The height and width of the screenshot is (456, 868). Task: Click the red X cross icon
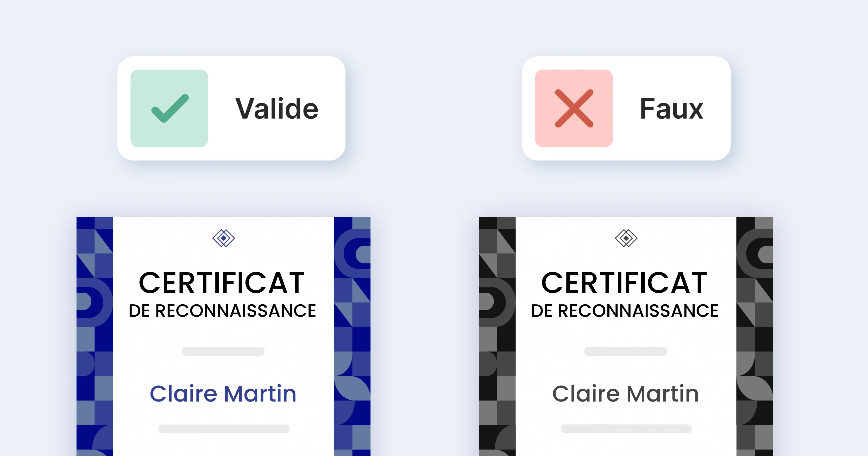click(x=574, y=108)
